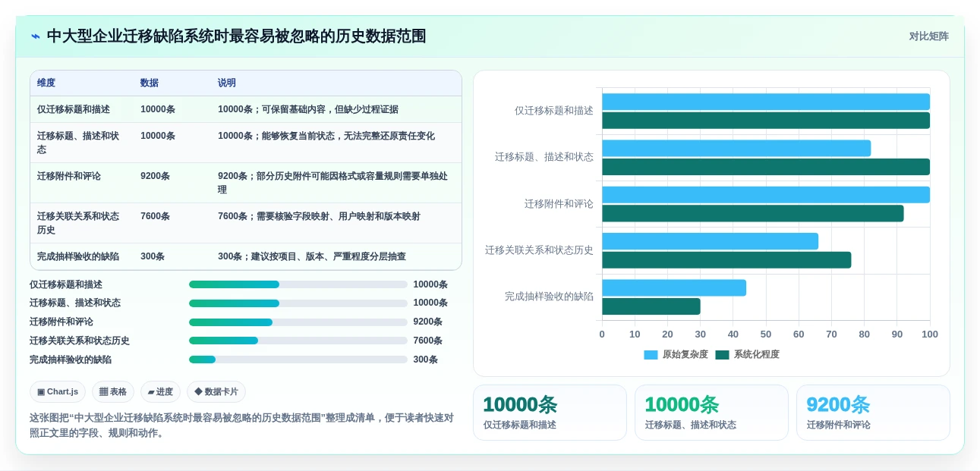Click the 对比矩阵 label in header

click(x=928, y=36)
